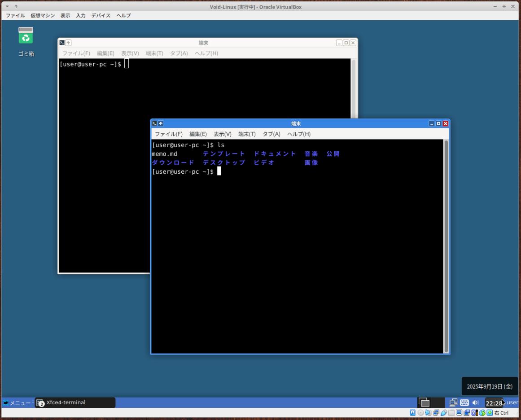The height and width of the screenshot is (420, 521).
Task: Click the 画像 directory name
Action: point(311,162)
